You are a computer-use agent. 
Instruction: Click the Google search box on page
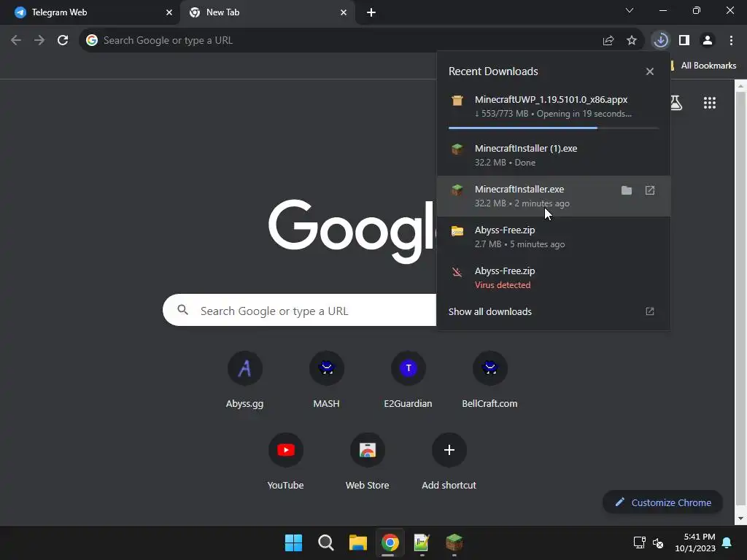click(x=300, y=311)
